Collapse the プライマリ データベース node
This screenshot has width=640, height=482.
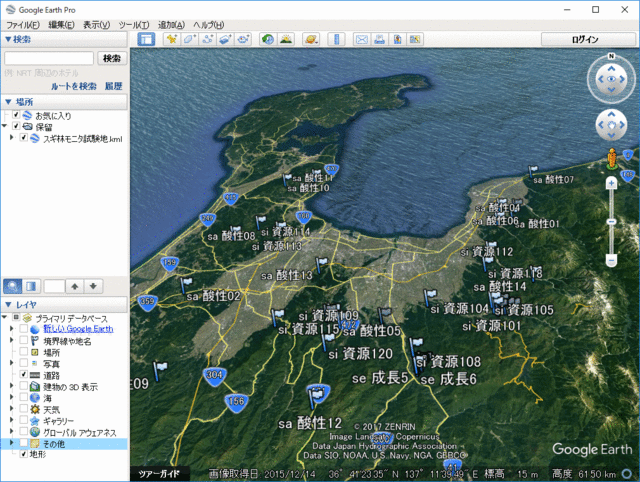[x=4, y=317]
